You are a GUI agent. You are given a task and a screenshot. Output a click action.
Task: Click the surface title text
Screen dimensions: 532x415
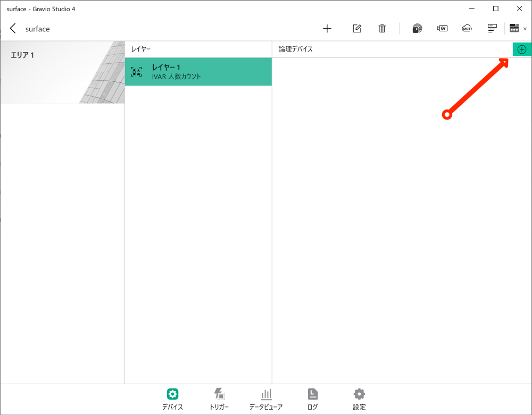(38, 29)
